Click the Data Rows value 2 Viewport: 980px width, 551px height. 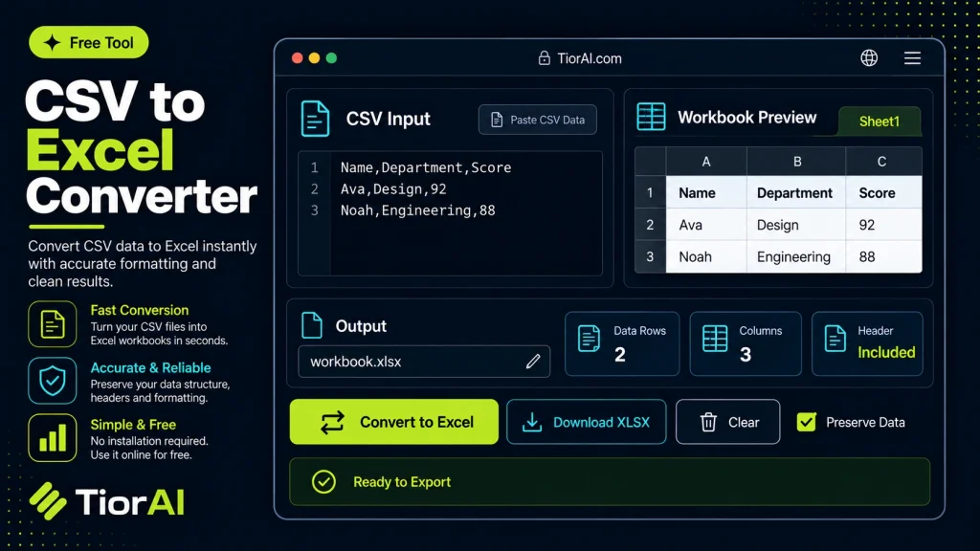tap(619, 355)
